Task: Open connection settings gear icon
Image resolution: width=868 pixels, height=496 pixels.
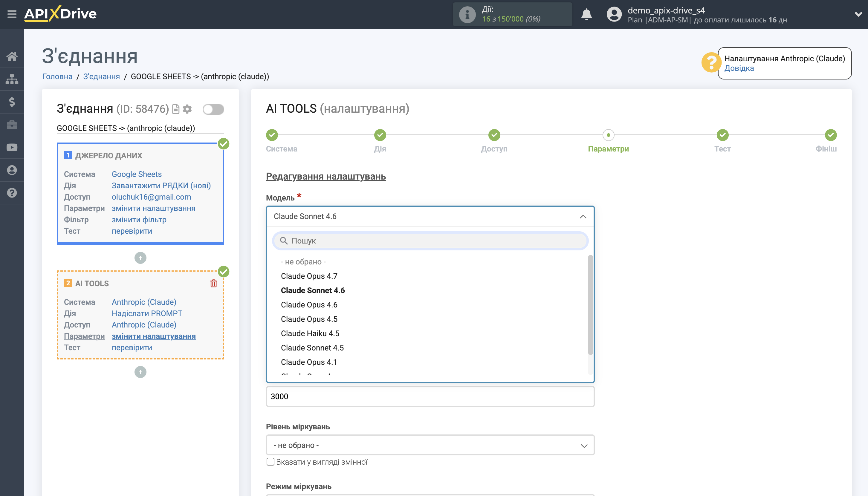Action: coord(187,109)
